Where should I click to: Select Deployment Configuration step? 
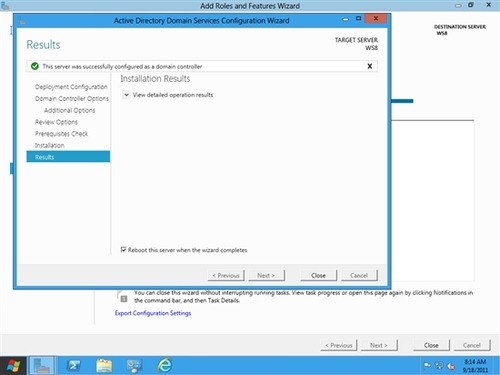tap(71, 87)
